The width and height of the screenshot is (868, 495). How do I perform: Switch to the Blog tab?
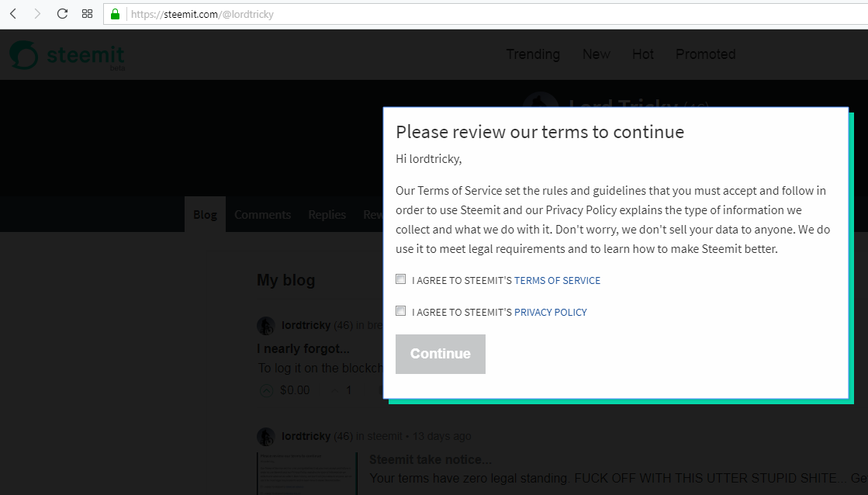205,214
